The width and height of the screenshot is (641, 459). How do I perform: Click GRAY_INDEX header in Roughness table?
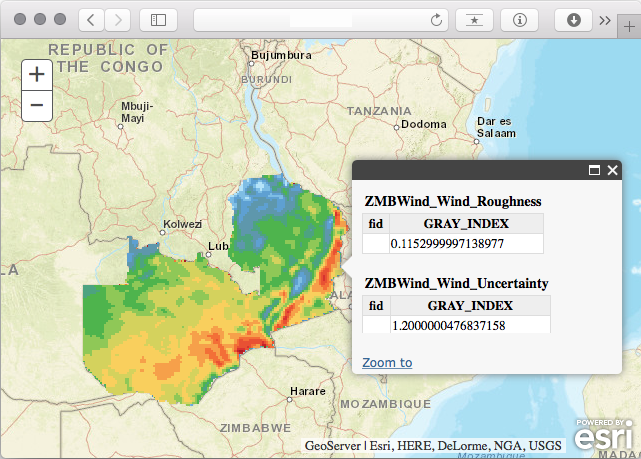[466, 224]
